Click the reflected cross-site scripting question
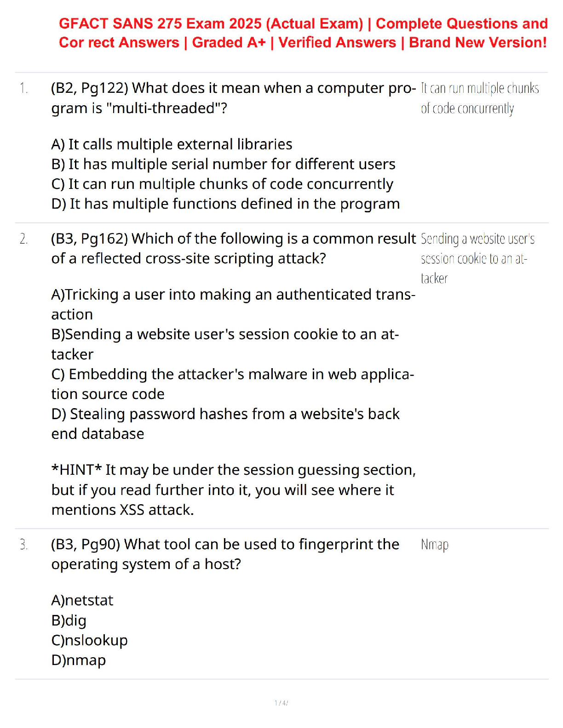This screenshot has height=728, width=563. coord(233,248)
